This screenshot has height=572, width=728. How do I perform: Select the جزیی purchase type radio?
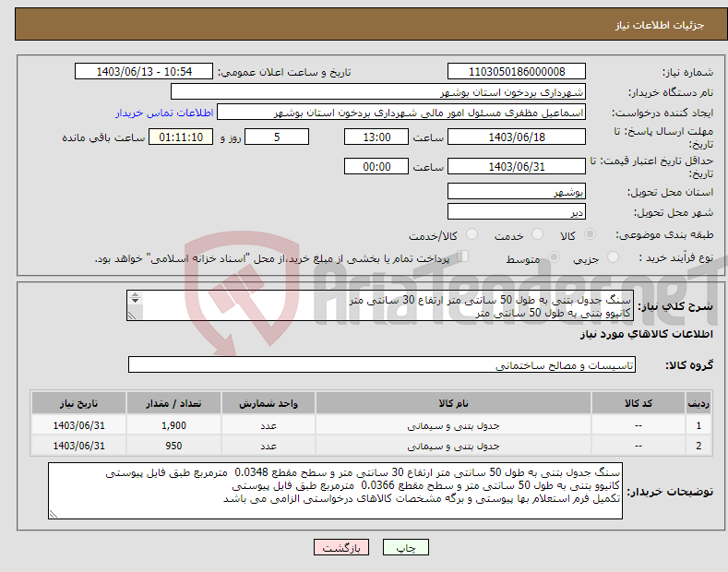point(613,256)
